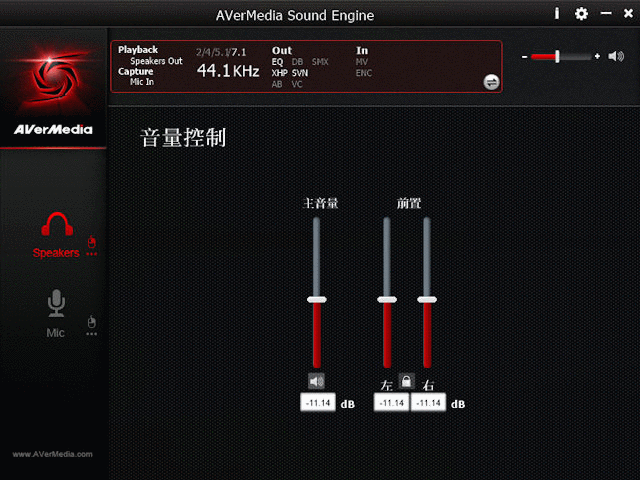The image size is (640, 480).
Task: Open the www.AVerMedia.com link
Action: 52,454
